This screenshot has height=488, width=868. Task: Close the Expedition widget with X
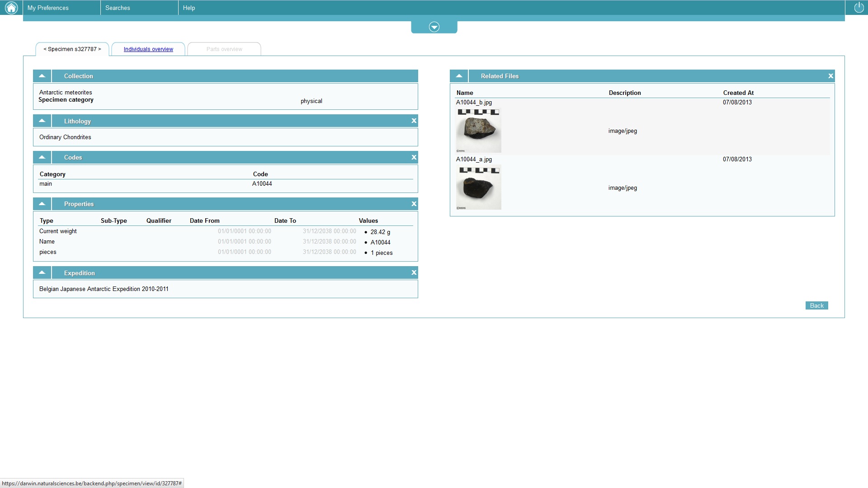(414, 272)
